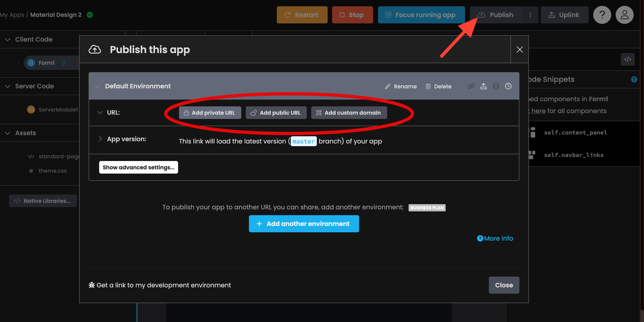Open ServerModule1 in Server Code
The height and width of the screenshot is (322, 644).
tap(58, 110)
